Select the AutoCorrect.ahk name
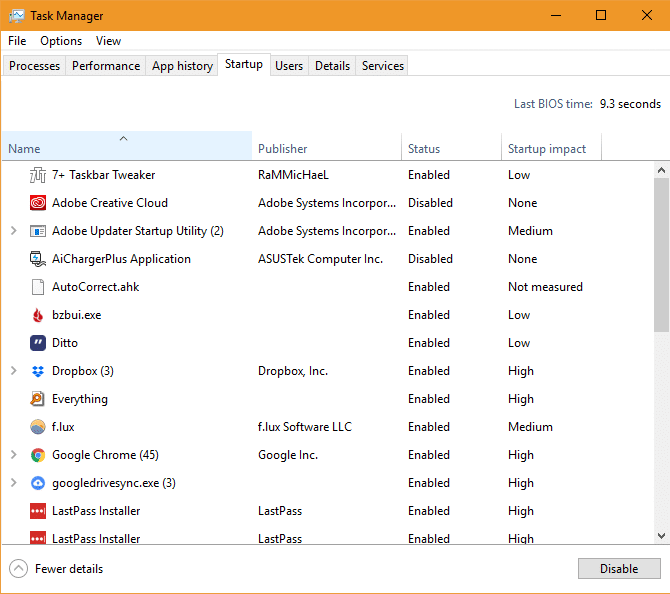 point(96,287)
